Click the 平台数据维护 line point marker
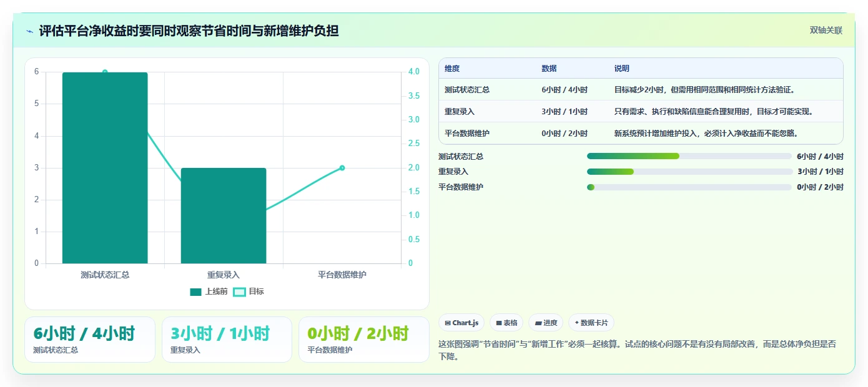 [x=342, y=168]
